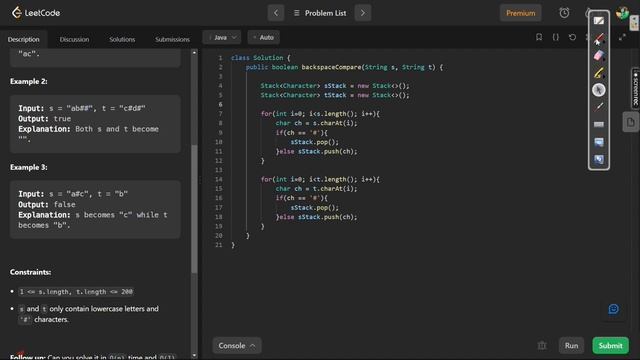Viewport: 640px width, 360px height.
Task: Click the backspaceCompare method name
Action: point(331,67)
